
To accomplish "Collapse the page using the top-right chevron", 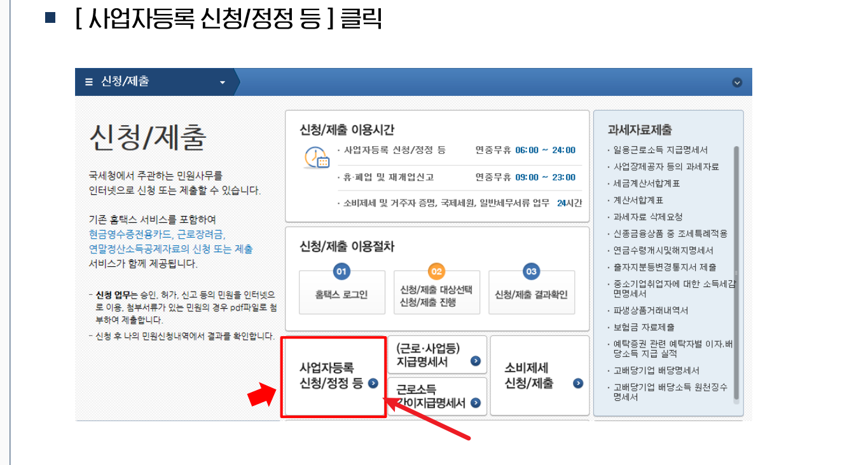I will 738,81.
